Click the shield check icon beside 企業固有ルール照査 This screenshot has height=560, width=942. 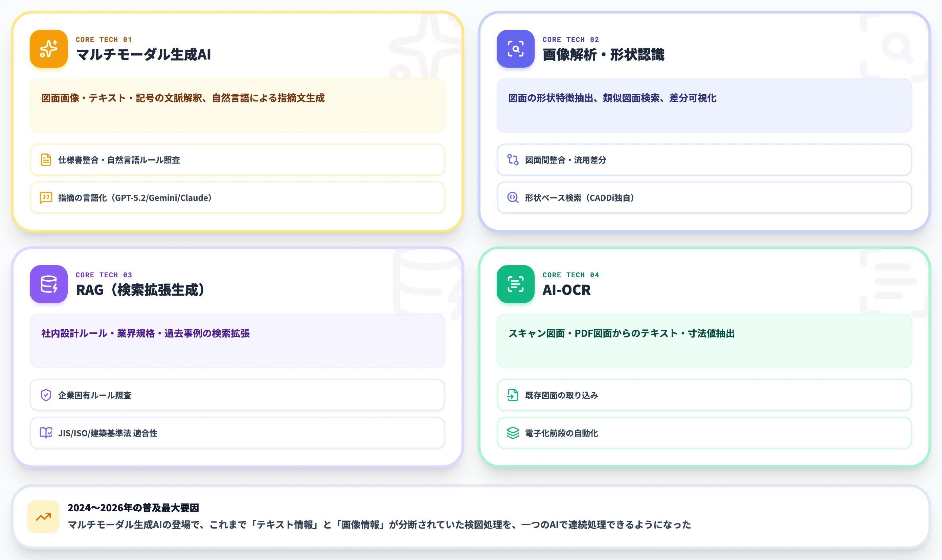[x=46, y=395]
